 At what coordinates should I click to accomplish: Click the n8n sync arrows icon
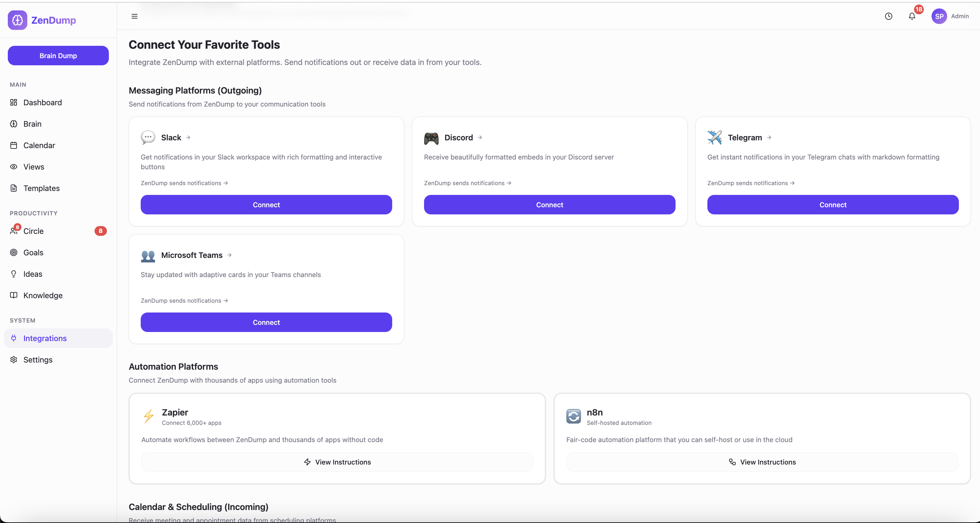point(574,416)
